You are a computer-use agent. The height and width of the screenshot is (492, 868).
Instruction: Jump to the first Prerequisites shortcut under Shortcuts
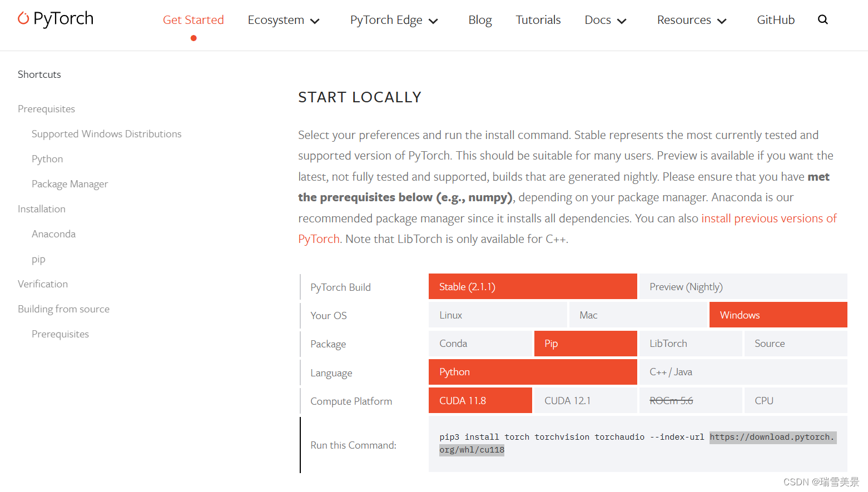[46, 109]
